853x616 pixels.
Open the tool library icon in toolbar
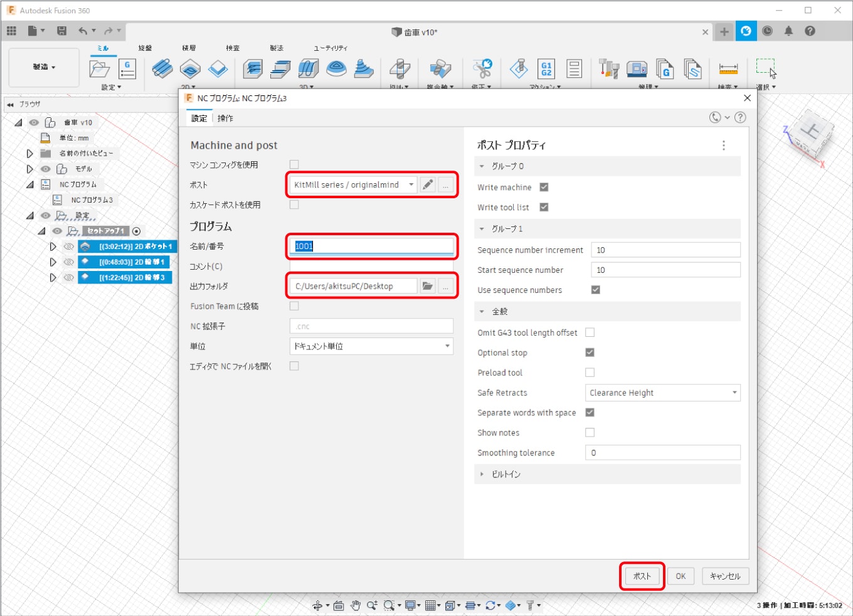[608, 69]
